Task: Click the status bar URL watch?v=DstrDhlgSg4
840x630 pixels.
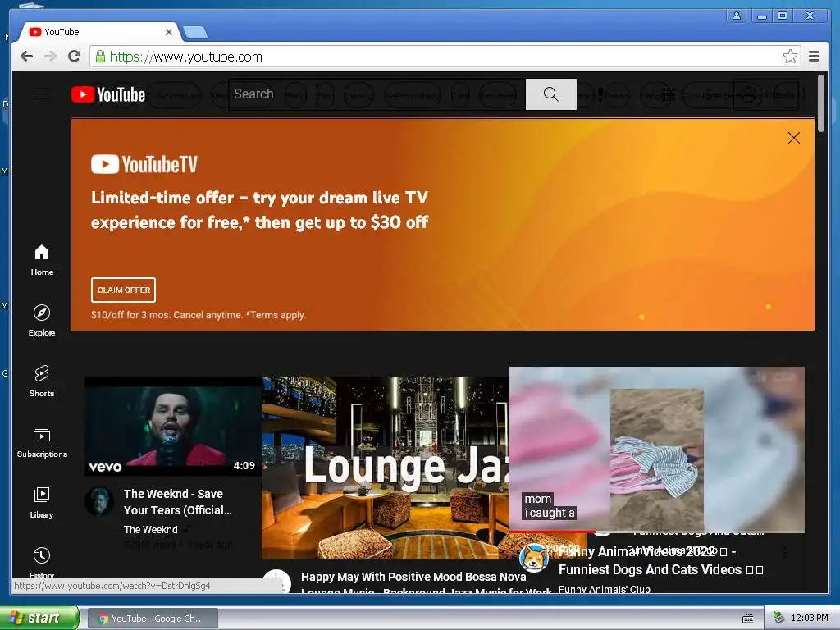Action: (112, 586)
